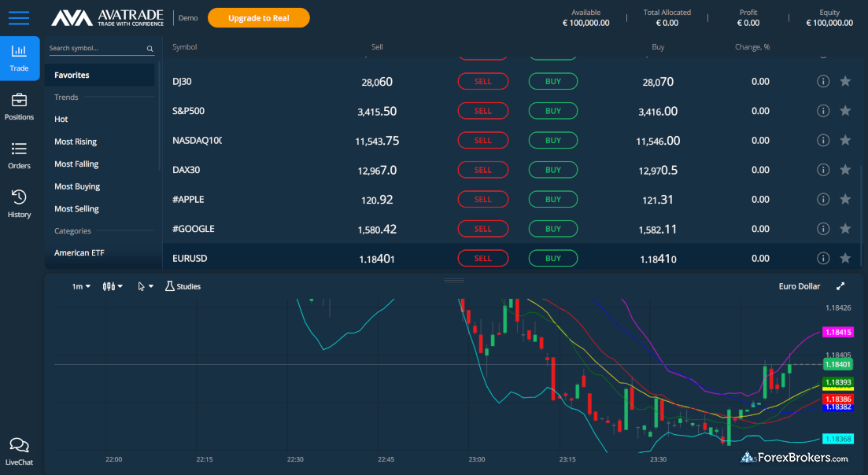Click the magenta 1.18415 price label
This screenshot has height=475, width=868.
838,333
